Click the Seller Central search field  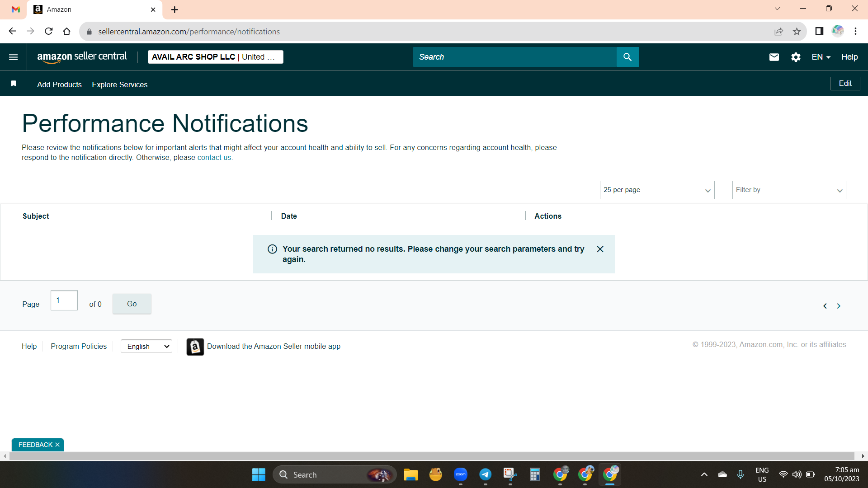(515, 57)
